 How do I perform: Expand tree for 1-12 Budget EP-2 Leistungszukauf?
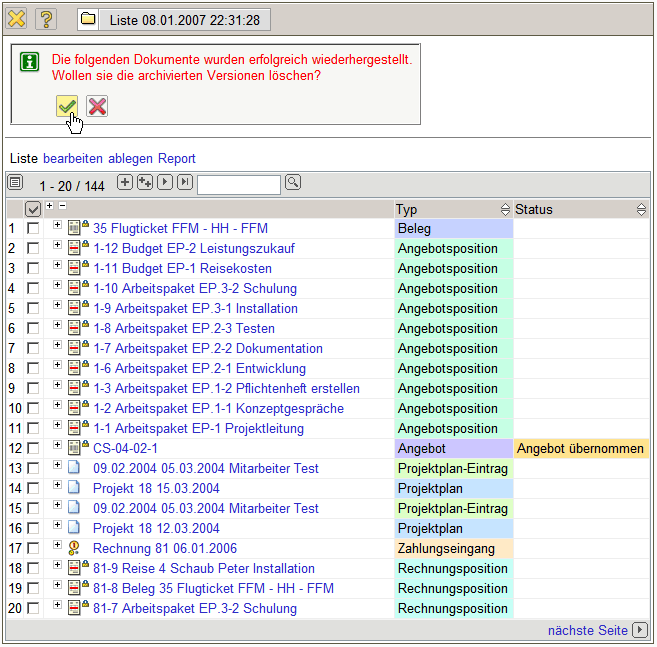point(57,246)
